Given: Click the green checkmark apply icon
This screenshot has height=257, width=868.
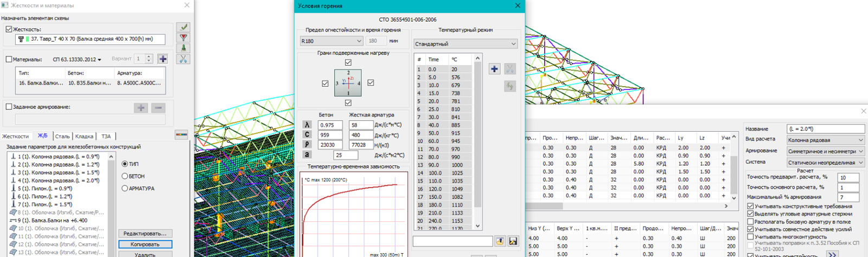Looking at the screenshot, I should pos(183,27).
